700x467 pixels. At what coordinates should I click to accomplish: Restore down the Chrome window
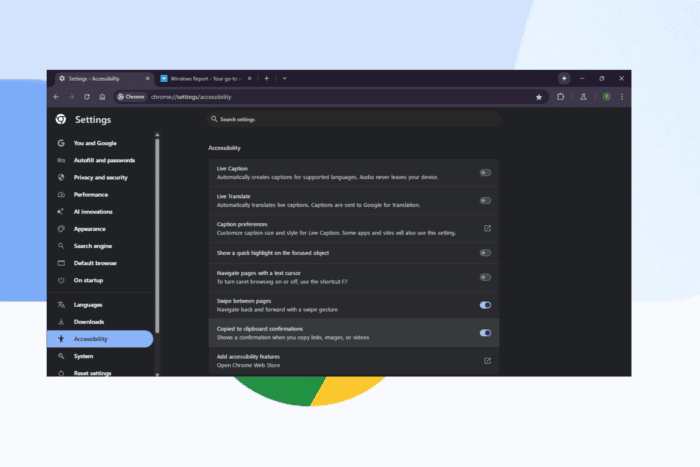(602, 78)
